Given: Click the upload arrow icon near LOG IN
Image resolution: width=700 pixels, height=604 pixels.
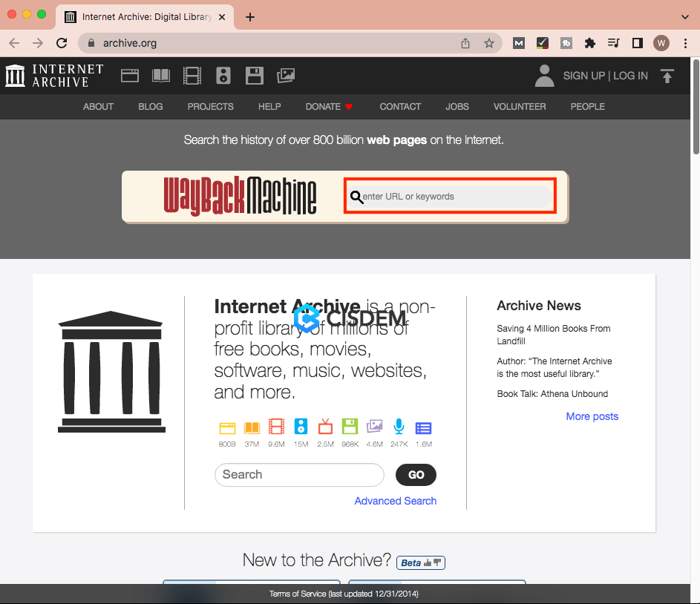Looking at the screenshot, I should click(x=667, y=76).
